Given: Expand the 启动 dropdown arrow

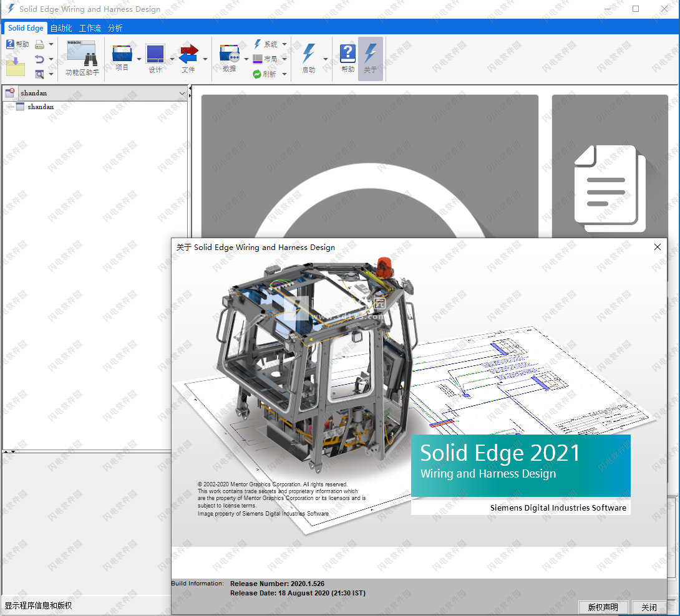Looking at the screenshot, I should coord(325,59).
